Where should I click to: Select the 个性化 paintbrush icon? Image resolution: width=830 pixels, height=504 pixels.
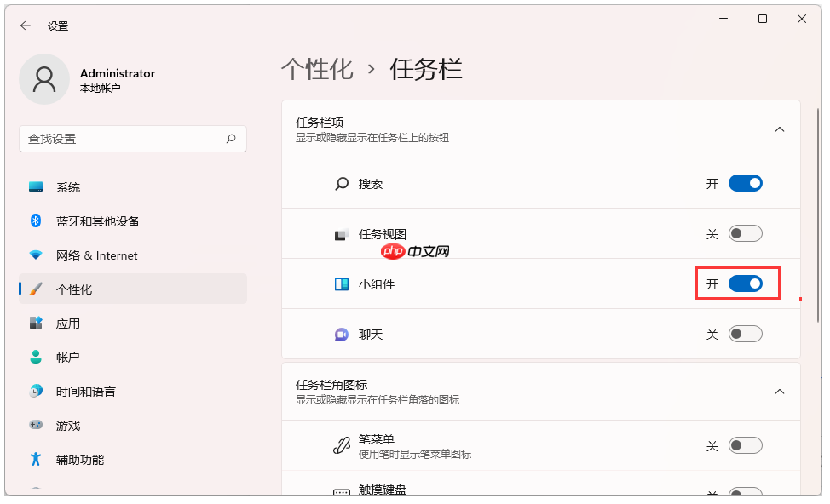point(34,289)
